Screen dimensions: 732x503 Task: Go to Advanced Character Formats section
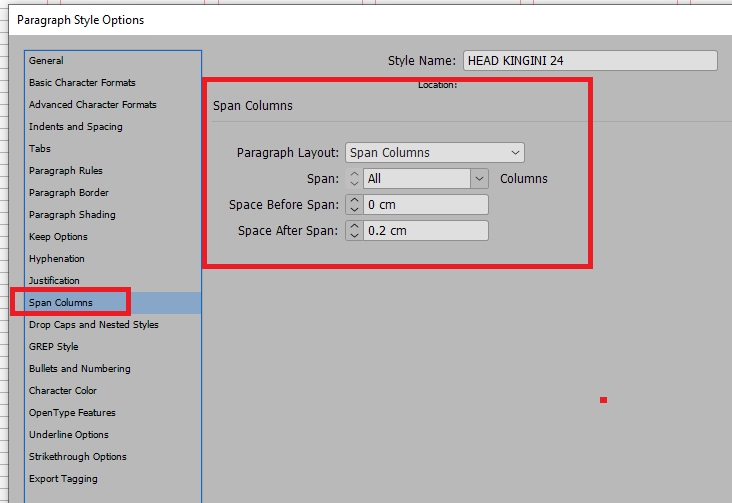92,105
